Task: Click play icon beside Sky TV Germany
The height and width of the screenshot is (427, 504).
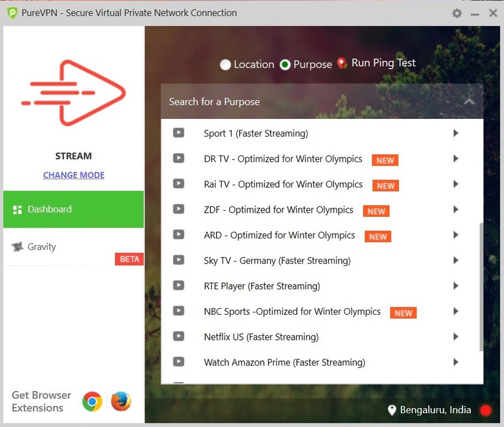Action: click(178, 259)
